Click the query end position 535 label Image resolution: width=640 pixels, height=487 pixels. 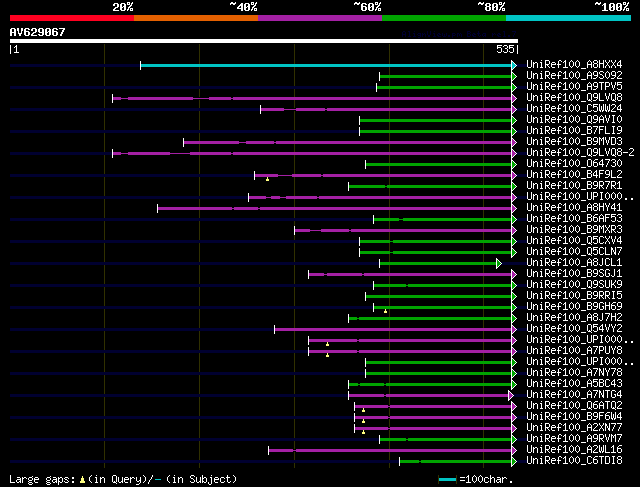505,49
